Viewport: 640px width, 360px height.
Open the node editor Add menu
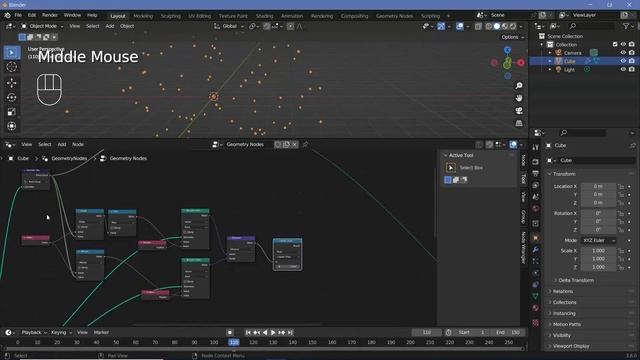click(62, 144)
